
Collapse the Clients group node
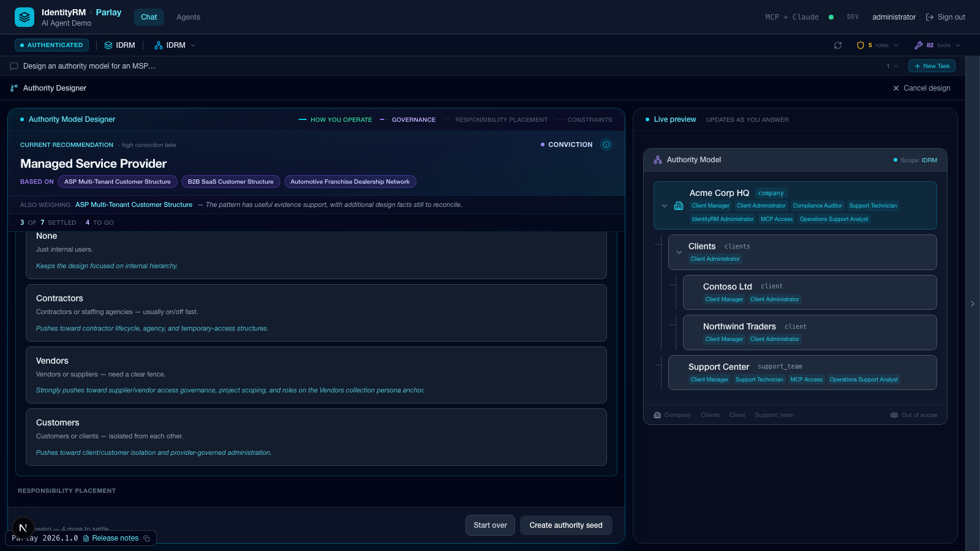click(x=679, y=252)
